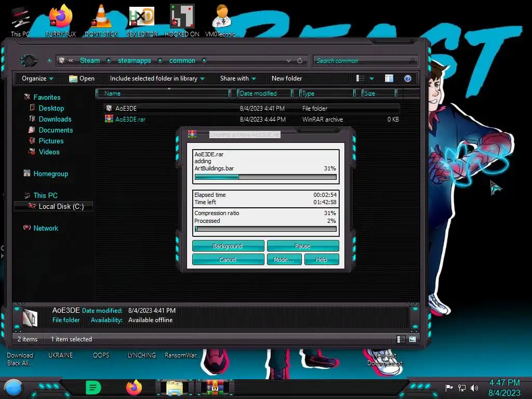Image resolution: width=532 pixels, height=399 pixels.
Task: Select common in the breadcrumb path
Action: [x=182, y=61]
